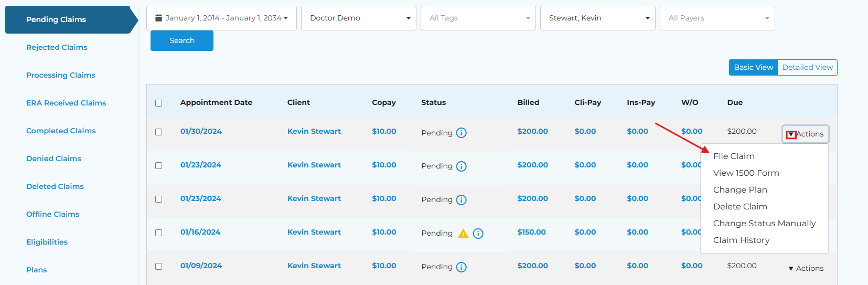This screenshot has width=868, height=285.
Task: Click the warning triangle on 01/16/2024 claim
Action: coord(463,234)
